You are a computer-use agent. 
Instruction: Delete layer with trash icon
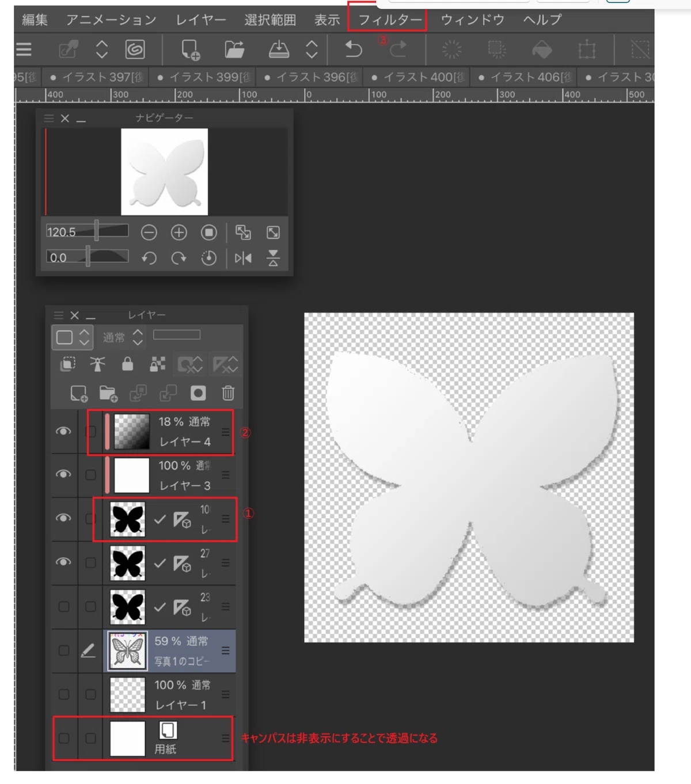point(228,393)
